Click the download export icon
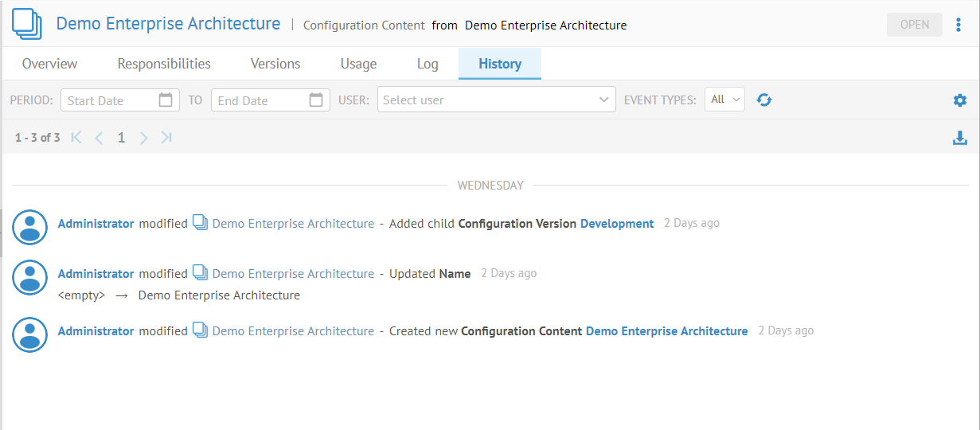Image resolution: width=980 pixels, height=430 pixels. (960, 138)
